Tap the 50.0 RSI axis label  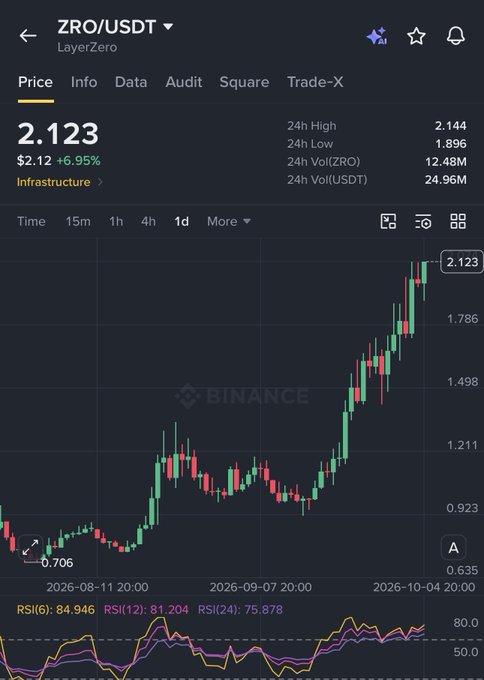pyautogui.click(x=466, y=652)
